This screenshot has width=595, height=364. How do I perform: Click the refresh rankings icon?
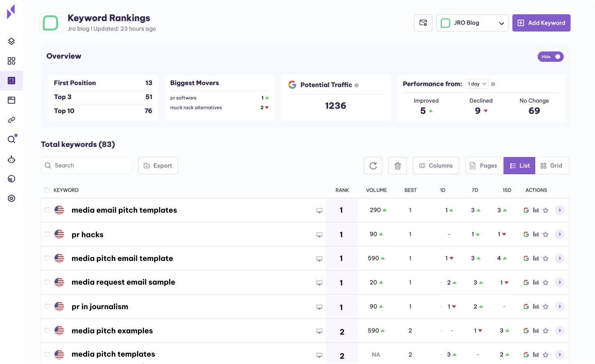click(373, 166)
